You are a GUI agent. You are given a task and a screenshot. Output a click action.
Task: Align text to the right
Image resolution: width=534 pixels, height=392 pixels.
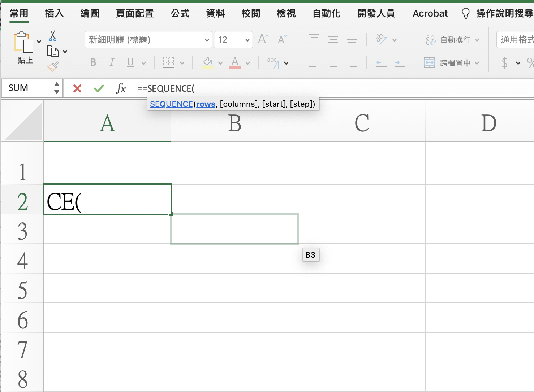(352, 62)
